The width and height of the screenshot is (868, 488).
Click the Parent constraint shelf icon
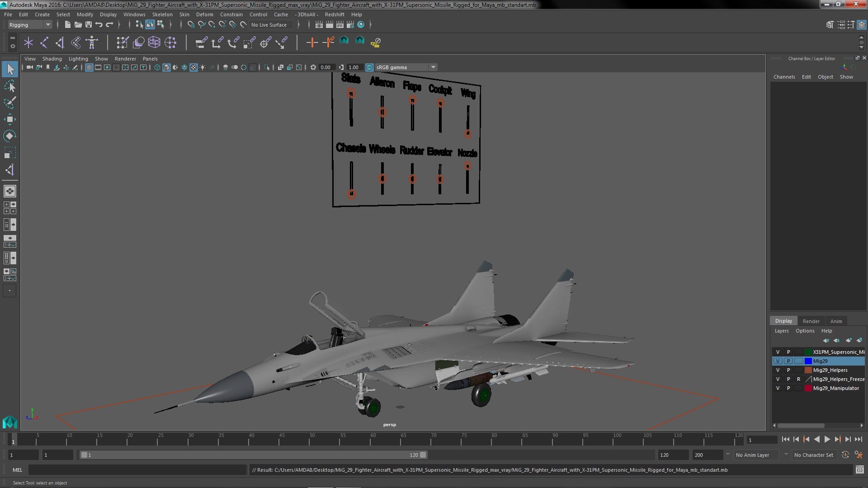tap(201, 42)
